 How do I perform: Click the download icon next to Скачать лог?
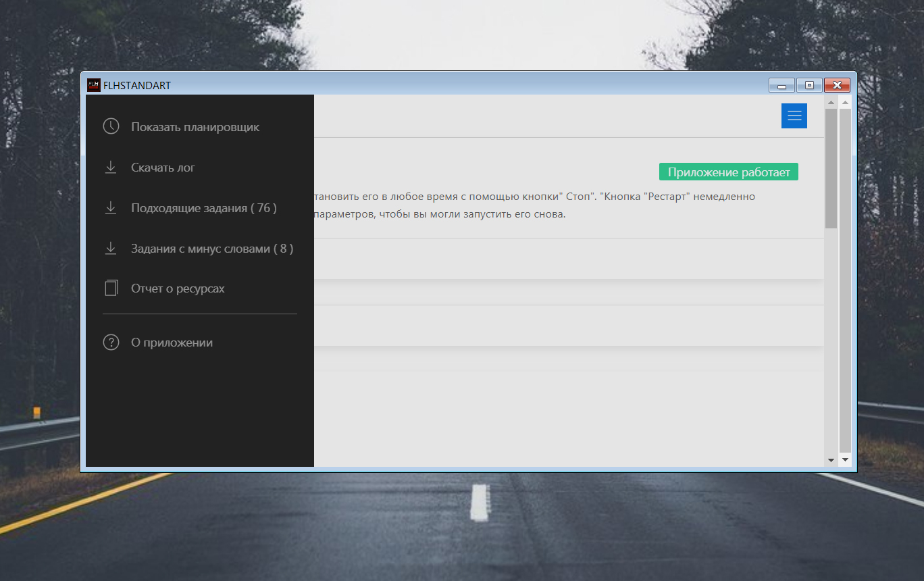[111, 167]
